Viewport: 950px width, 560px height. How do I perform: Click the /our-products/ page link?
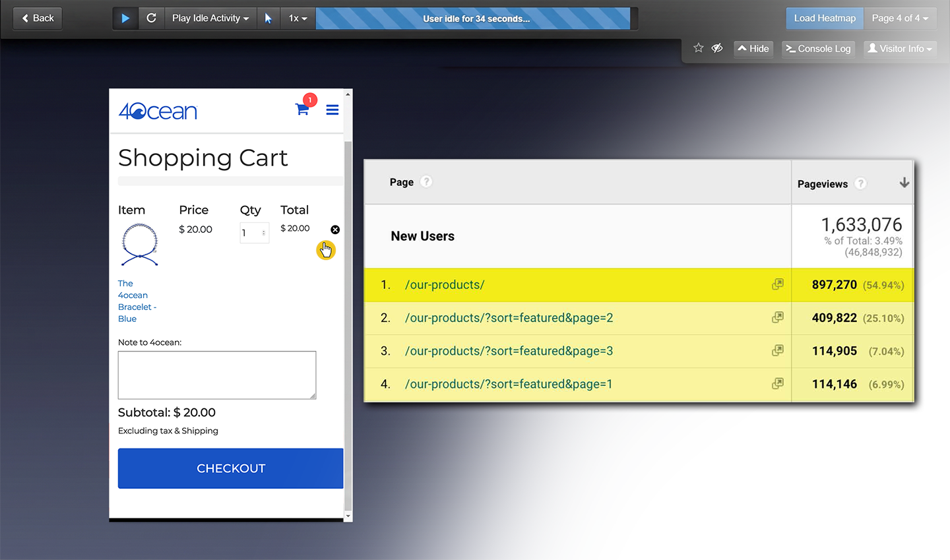(x=445, y=285)
